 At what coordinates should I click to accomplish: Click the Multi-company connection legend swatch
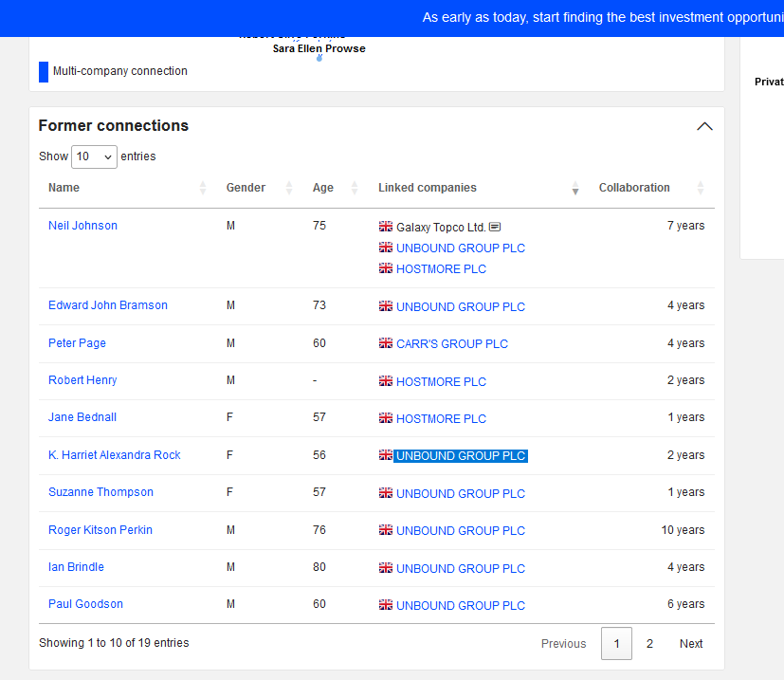click(x=44, y=71)
